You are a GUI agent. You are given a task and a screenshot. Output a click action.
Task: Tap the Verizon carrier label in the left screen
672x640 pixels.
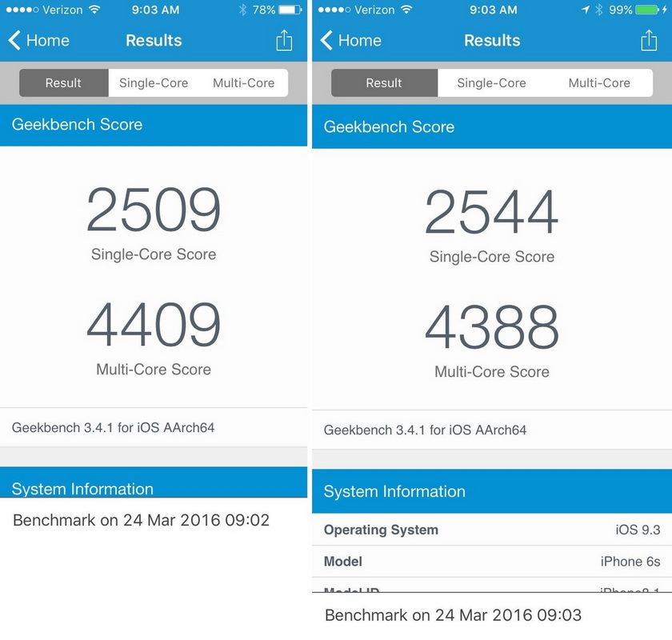tap(62, 10)
